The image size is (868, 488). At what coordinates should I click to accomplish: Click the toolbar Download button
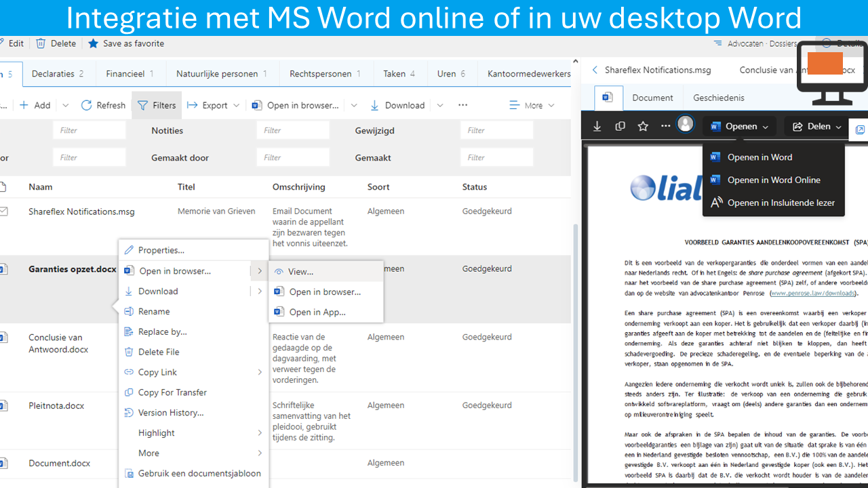397,105
